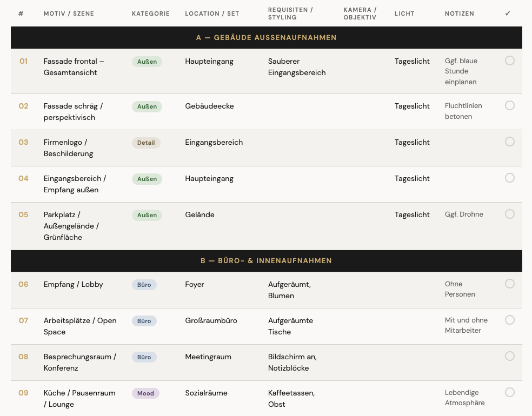Screen dimensions: 532x416
Task: Check off Besprechungsraum shot 08
Action: (509, 357)
